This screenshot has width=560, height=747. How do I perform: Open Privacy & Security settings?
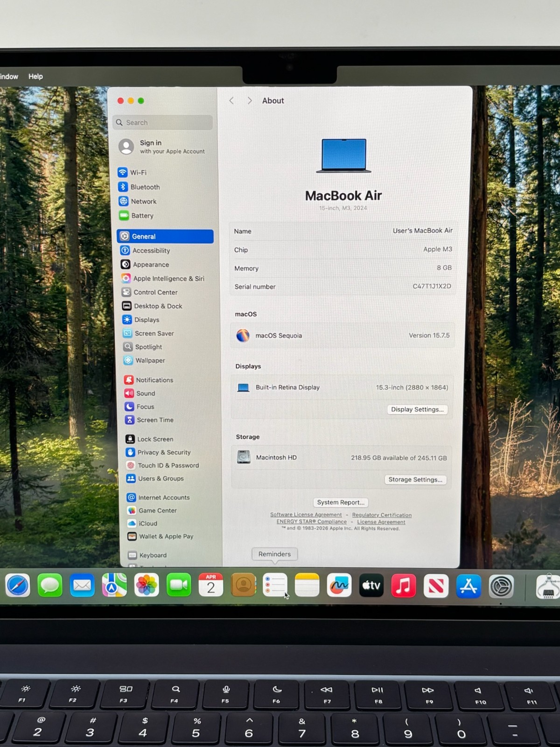pos(159,452)
